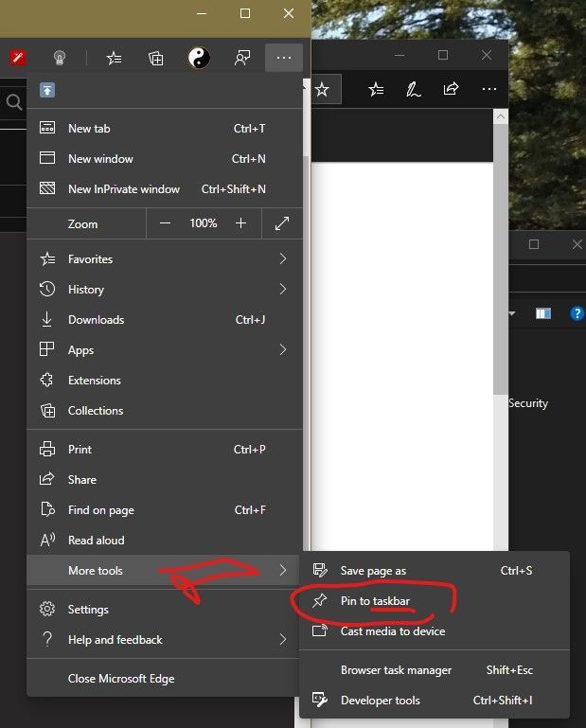
Task: Expand History submenu
Action: click(x=165, y=290)
